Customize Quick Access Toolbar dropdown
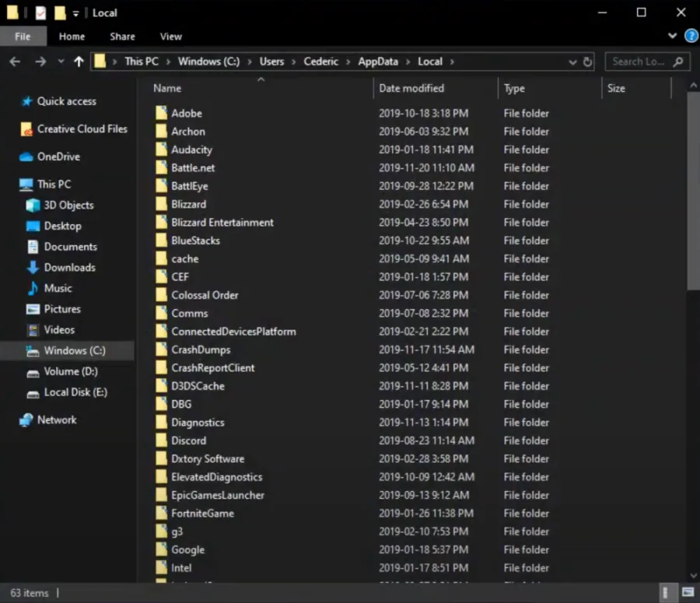 coord(75,14)
